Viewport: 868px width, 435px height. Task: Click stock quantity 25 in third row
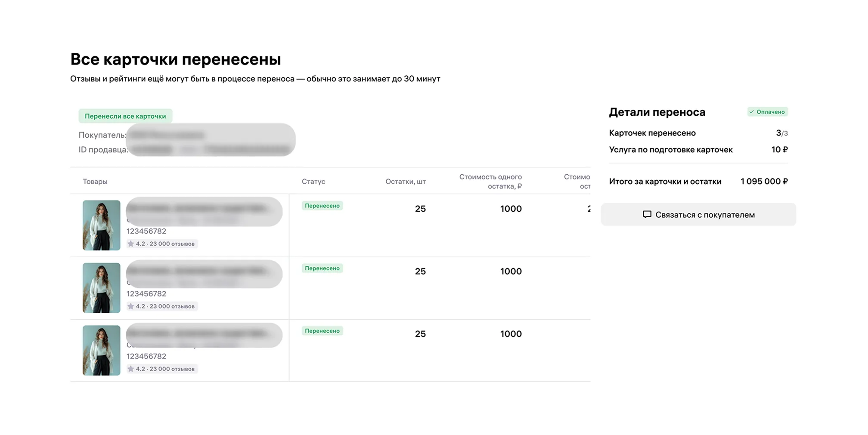point(420,334)
